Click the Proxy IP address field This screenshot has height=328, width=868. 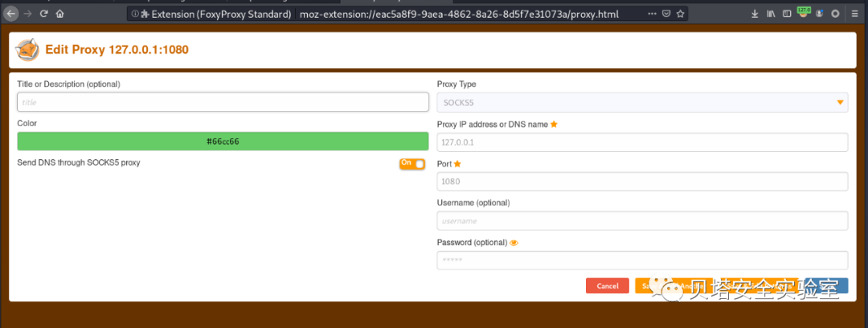642,142
